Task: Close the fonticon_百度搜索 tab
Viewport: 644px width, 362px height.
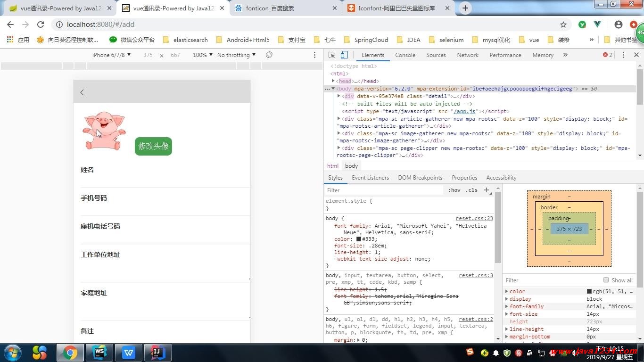Action: pyautogui.click(x=335, y=8)
